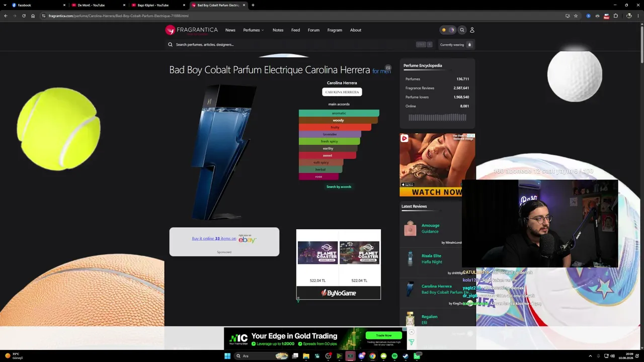Click the fresh spicy accord bar

pyautogui.click(x=330, y=141)
